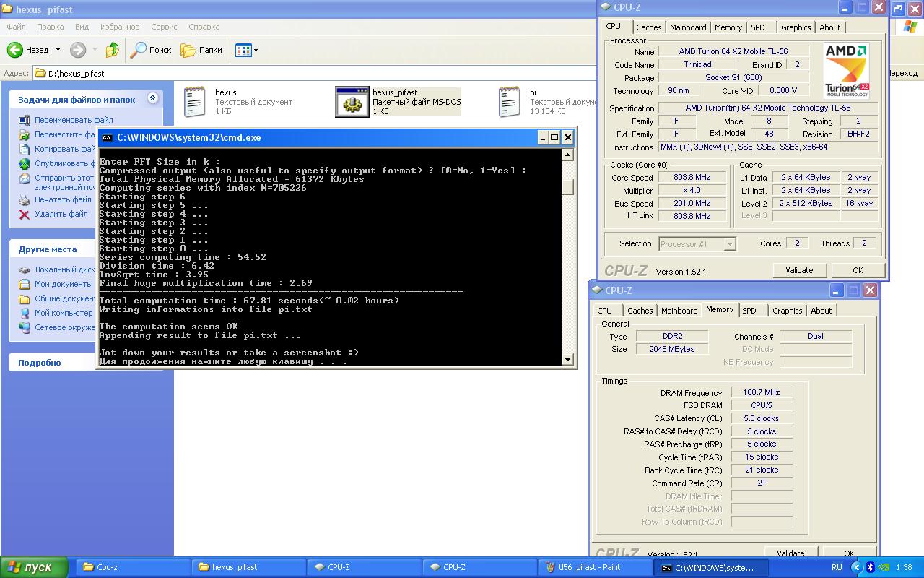Switch to tl56_pifast - Paint taskbar button
This screenshot has height=578, width=924.
[595, 567]
